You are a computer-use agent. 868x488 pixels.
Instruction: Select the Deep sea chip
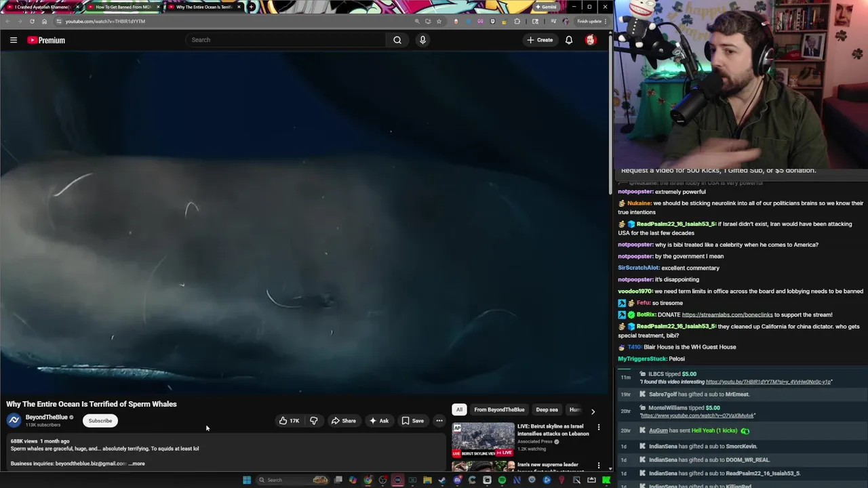point(547,409)
